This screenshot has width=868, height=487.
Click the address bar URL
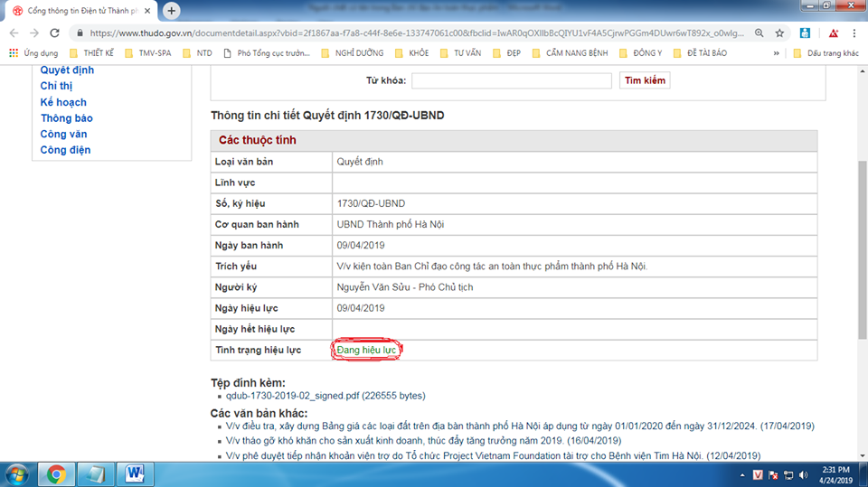tap(416, 33)
